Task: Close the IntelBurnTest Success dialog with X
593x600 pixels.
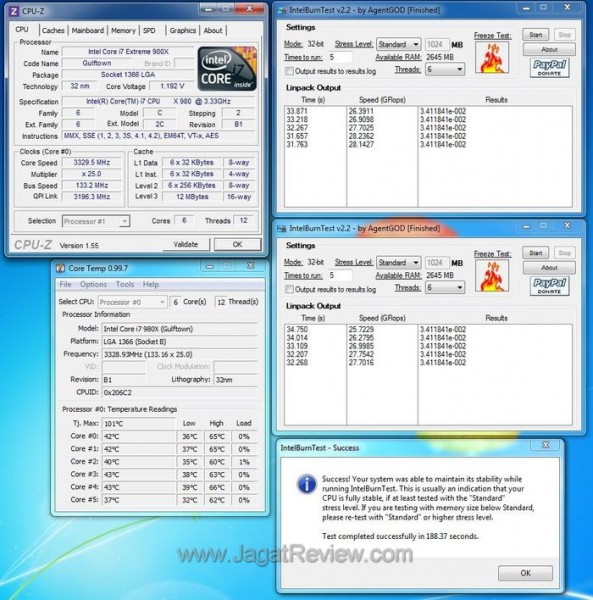Action: (x=546, y=445)
